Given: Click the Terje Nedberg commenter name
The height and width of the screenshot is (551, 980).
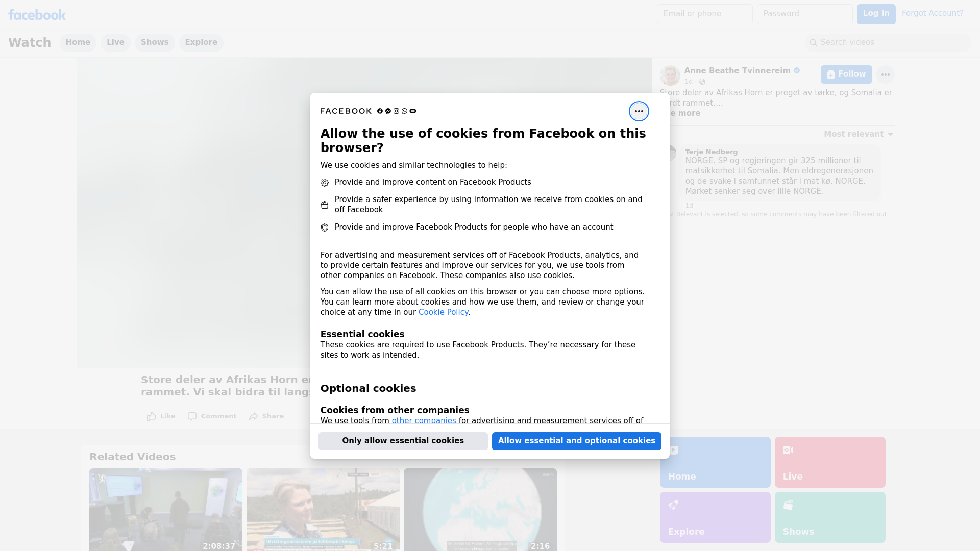Looking at the screenshot, I should pyautogui.click(x=711, y=152).
